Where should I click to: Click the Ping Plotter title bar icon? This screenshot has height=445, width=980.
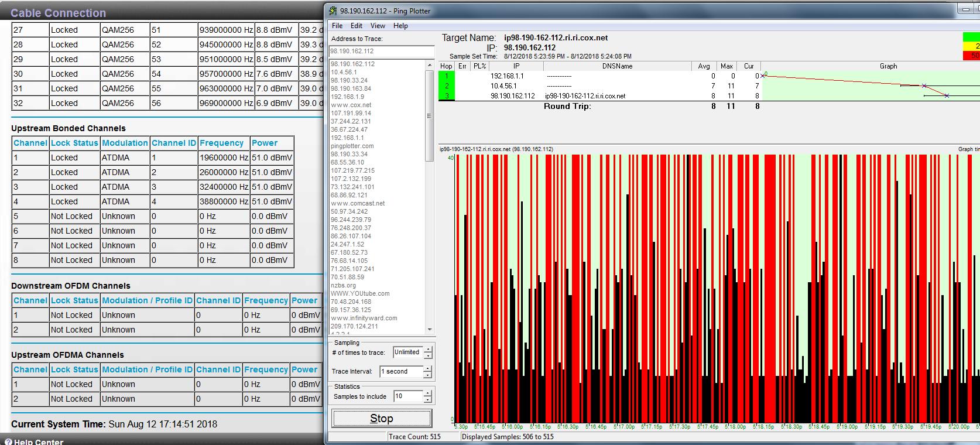click(x=333, y=11)
